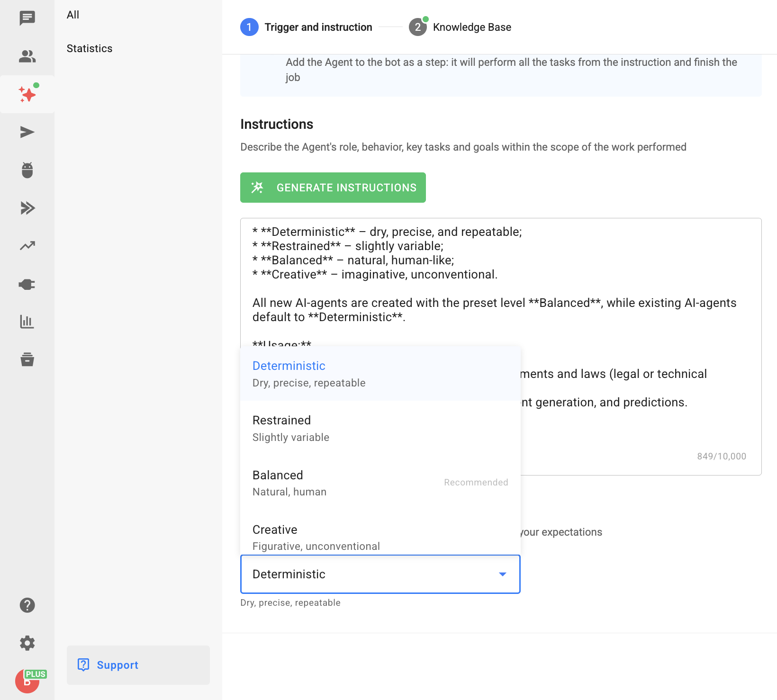Screen dimensions: 777x700
Task: Open the contacts people icon
Action: (x=27, y=56)
